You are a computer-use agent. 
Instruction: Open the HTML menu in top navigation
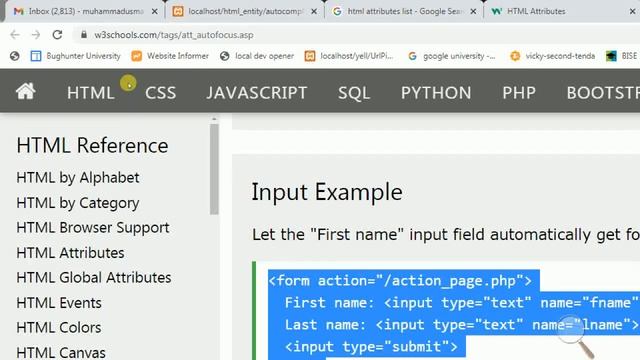pyautogui.click(x=91, y=93)
